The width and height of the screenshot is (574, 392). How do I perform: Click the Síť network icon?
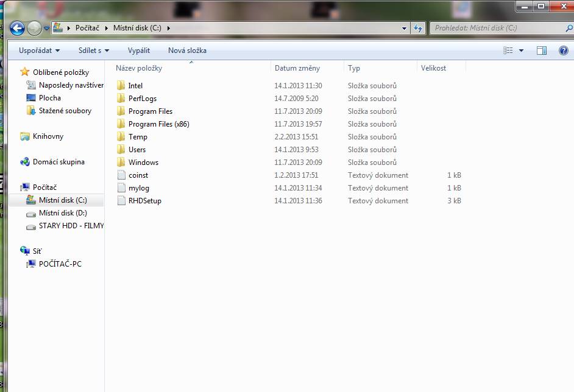[x=24, y=251]
